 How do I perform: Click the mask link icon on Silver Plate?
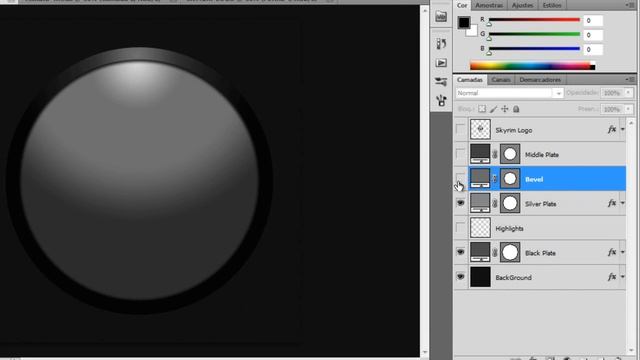coord(495,203)
